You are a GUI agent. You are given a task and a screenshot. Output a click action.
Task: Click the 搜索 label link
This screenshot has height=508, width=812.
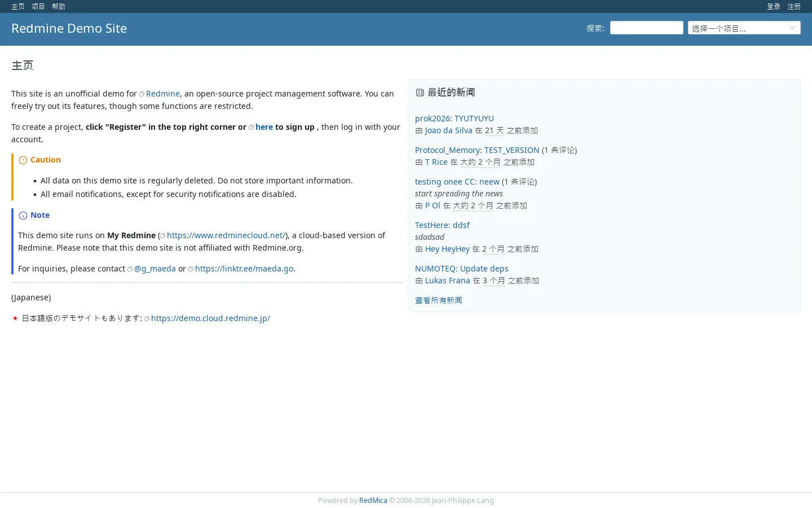[x=594, y=28]
